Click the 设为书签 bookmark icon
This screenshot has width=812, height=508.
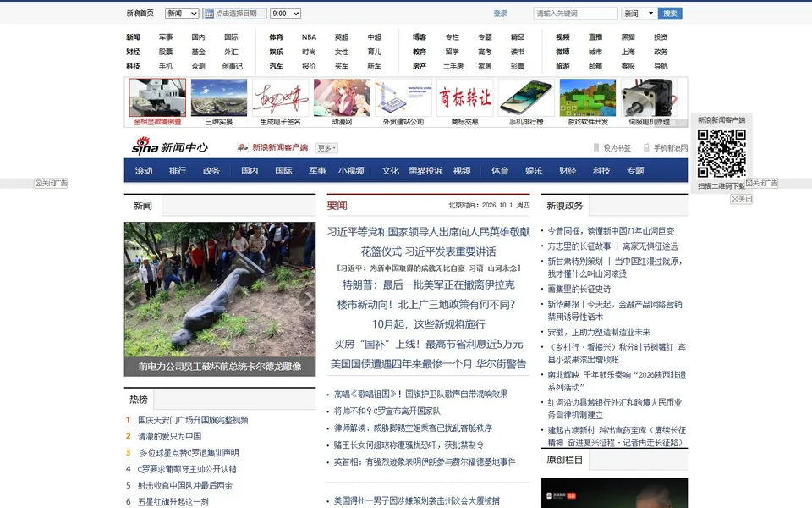(x=596, y=147)
